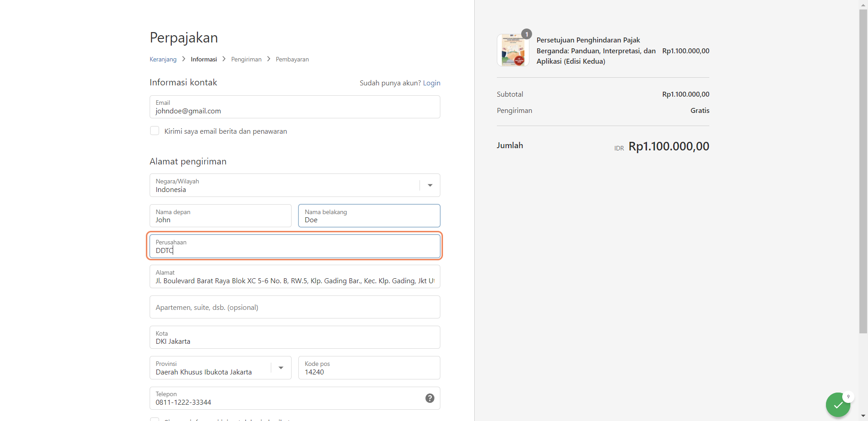The image size is (868, 421).
Task: Click the total Rp1.100.000,00 amount
Action: coord(669,146)
